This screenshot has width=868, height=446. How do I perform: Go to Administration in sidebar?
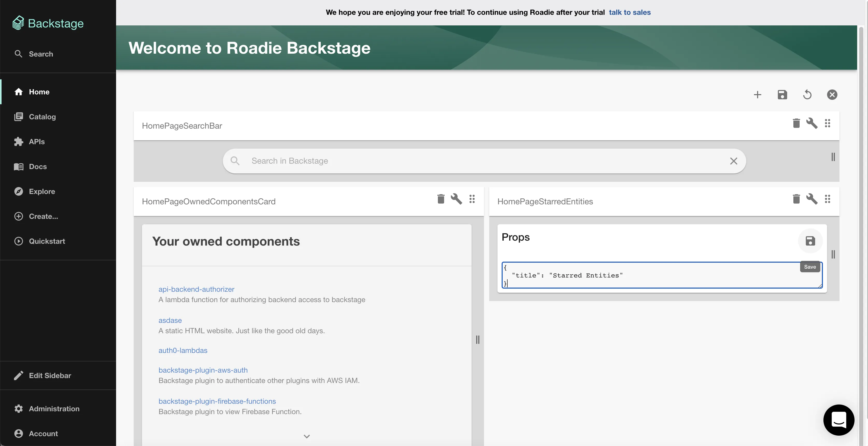coord(54,409)
